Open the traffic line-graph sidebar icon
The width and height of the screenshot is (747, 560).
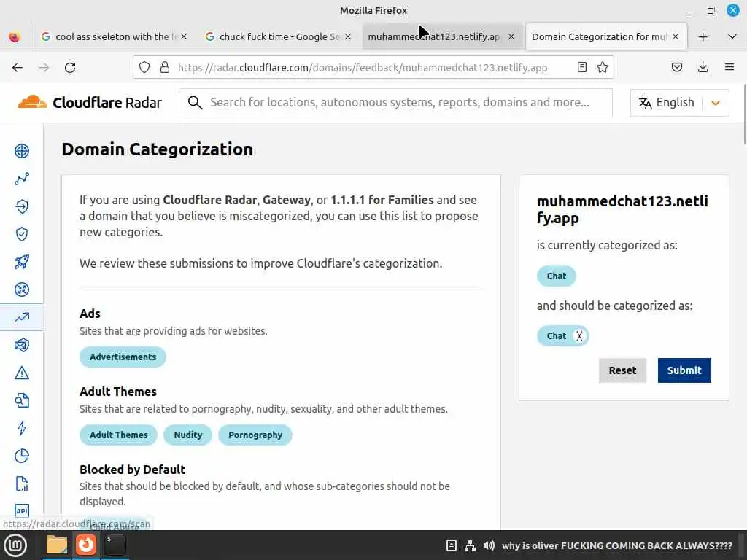coord(21,179)
